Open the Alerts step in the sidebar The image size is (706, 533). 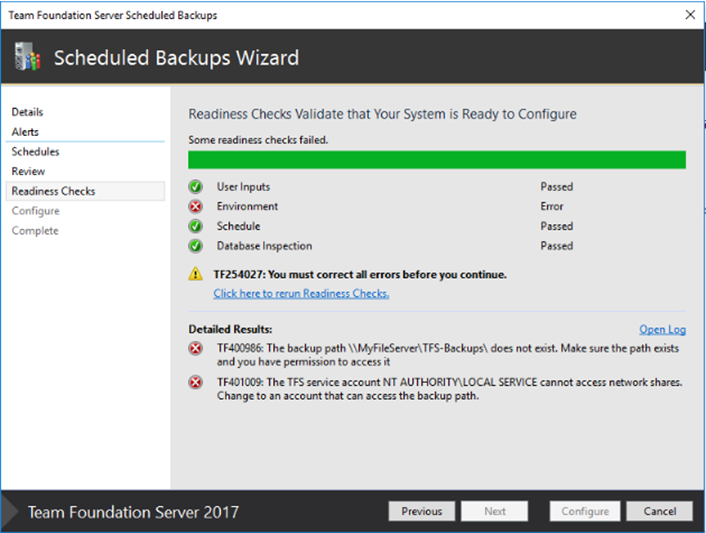pyautogui.click(x=25, y=132)
